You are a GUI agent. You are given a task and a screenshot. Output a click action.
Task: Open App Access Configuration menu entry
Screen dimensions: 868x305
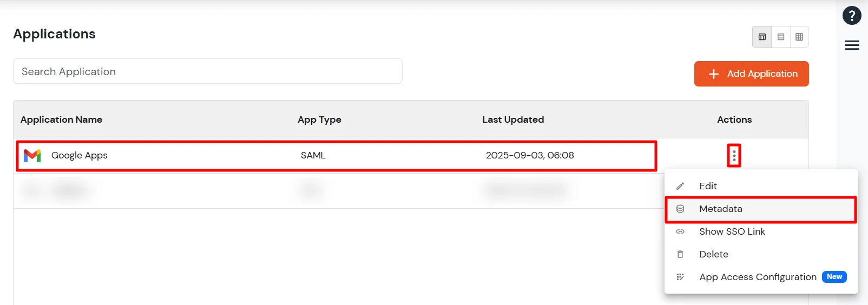(761, 277)
